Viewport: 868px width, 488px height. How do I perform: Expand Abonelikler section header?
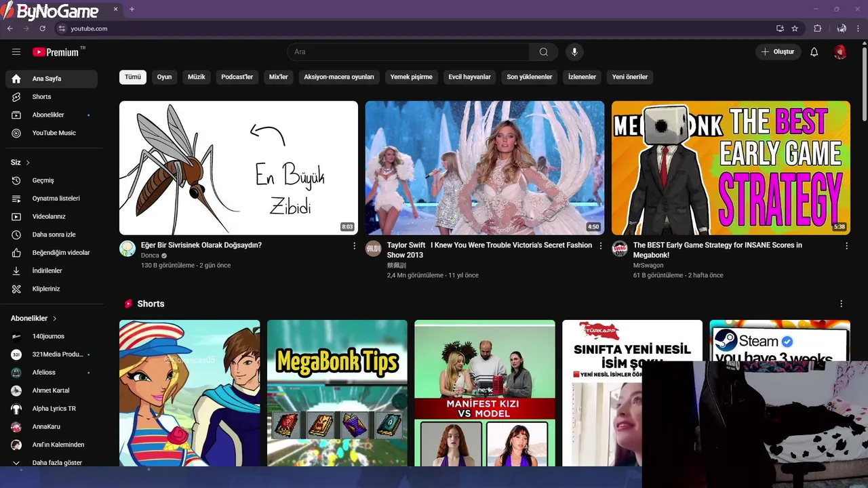coord(33,319)
